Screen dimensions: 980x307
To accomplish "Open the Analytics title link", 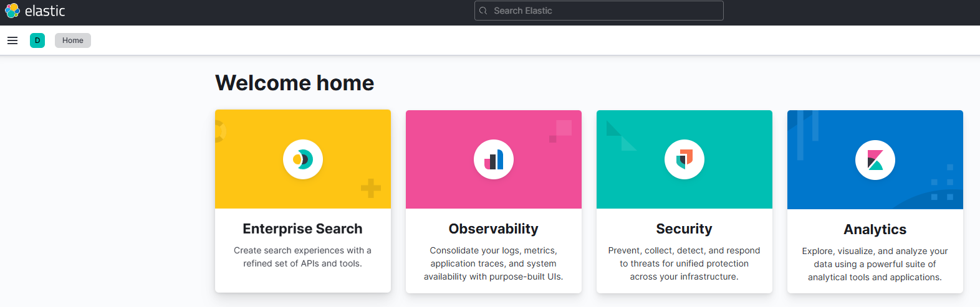I will 875,229.
